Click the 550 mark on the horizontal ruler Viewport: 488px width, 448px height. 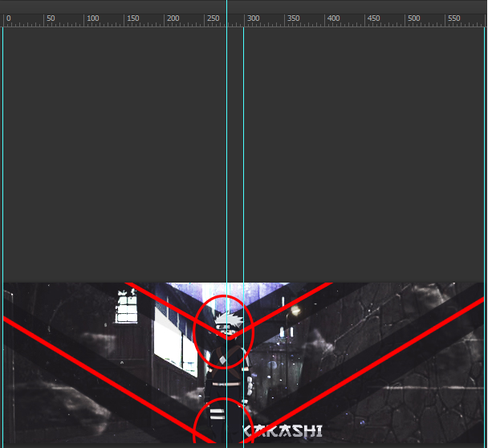coord(453,18)
